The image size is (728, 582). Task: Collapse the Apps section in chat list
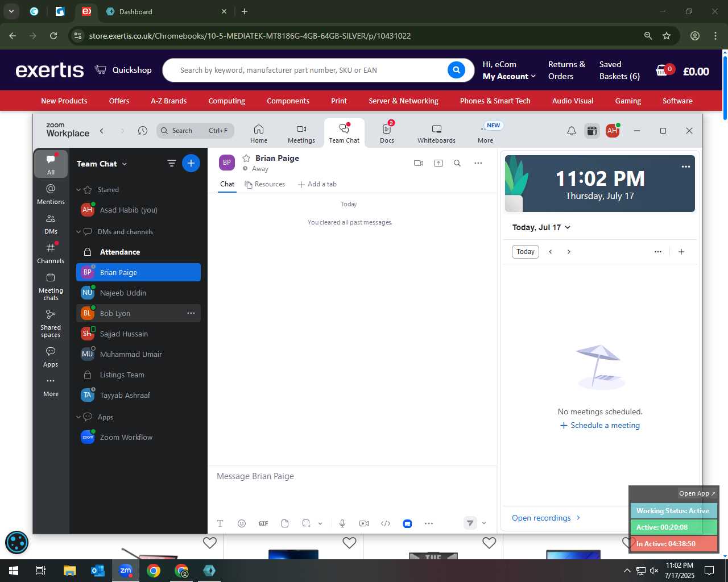(79, 417)
